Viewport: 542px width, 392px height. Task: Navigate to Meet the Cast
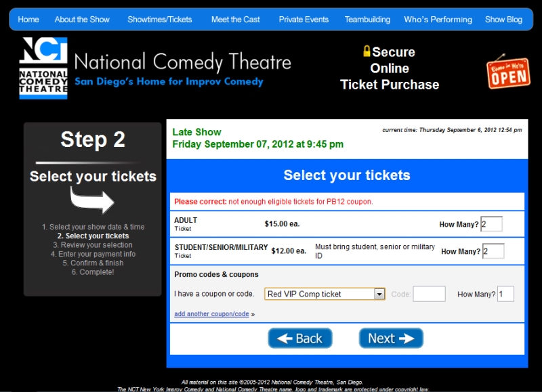coord(235,20)
